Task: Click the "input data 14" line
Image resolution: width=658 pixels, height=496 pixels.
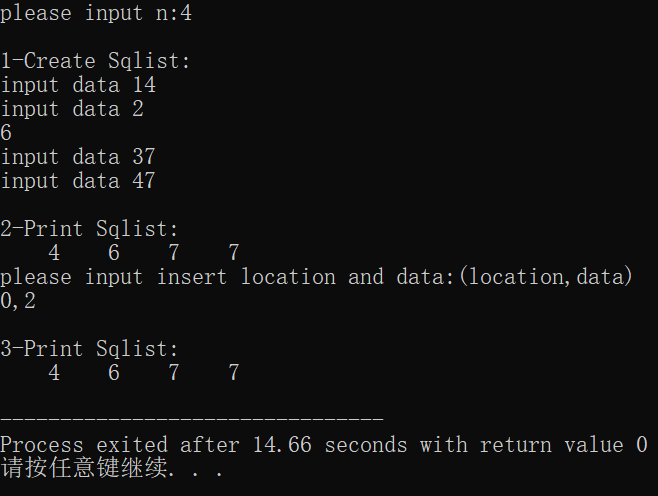Action: (78, 85)
